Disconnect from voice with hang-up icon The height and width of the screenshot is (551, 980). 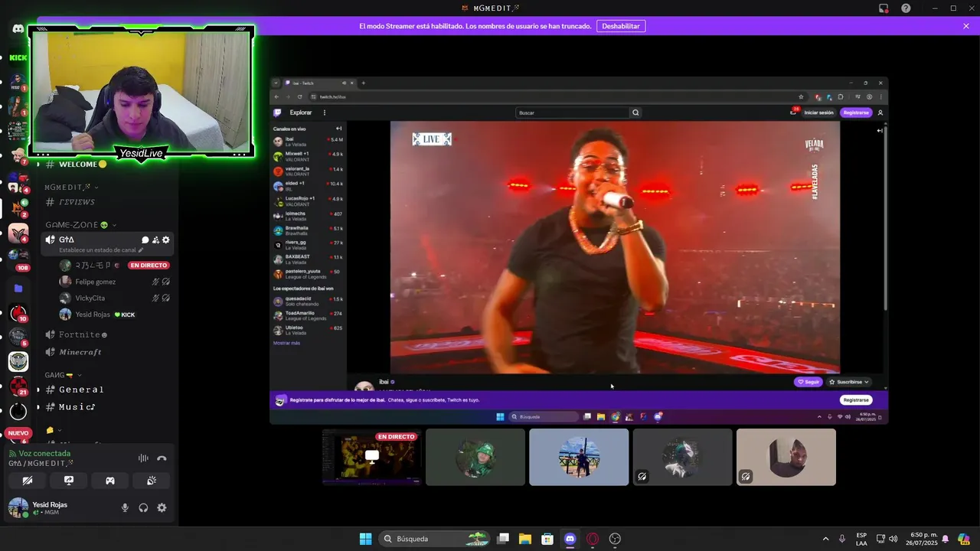[x=162, y=458]
